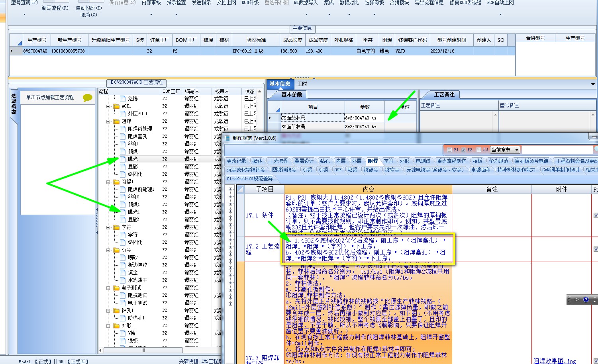Click the 电子测试 folder icon in the process tree
The height and width of the screenshot is (364, 598).
[x=116, y=288]
